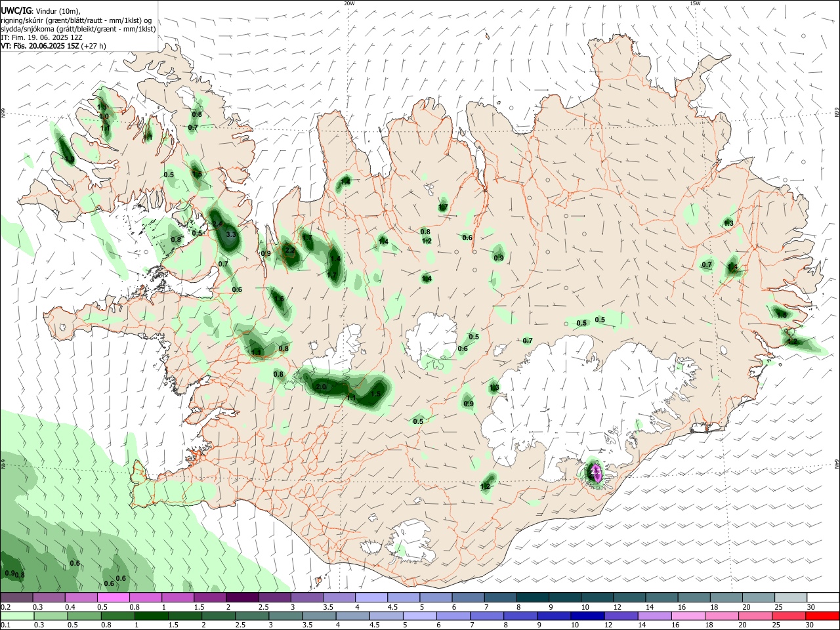Screen dimensions: 840x630
Task: Select the 1.6 rainfall label
Action: (x=279, y=299)
